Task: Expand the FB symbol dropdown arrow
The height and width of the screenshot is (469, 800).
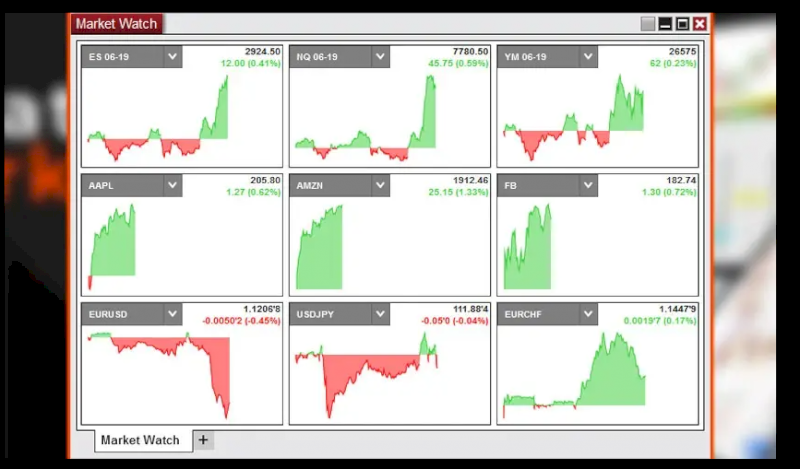Action: [588, 185]
